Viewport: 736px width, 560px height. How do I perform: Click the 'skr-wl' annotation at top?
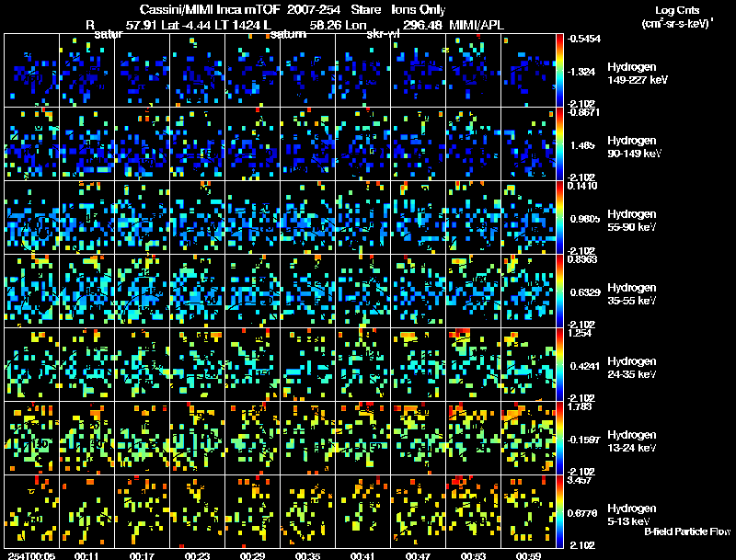383,34
